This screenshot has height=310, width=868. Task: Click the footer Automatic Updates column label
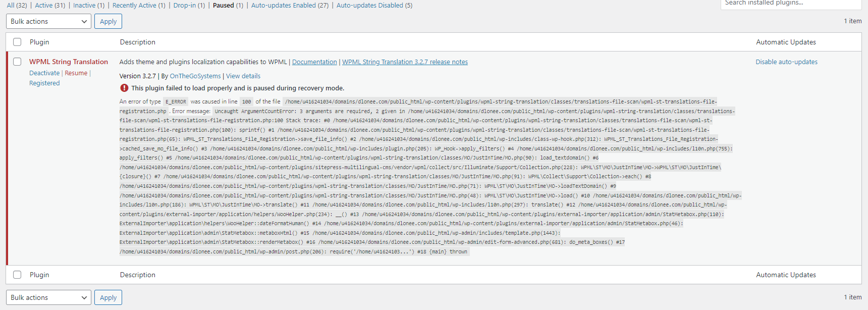[x=786, y=275]
